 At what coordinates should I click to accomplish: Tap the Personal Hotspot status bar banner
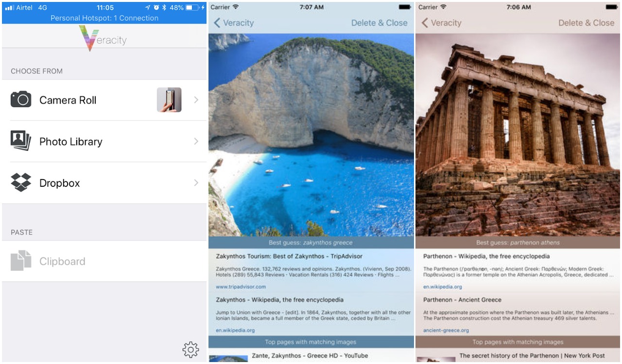click(x=104, y=18)
